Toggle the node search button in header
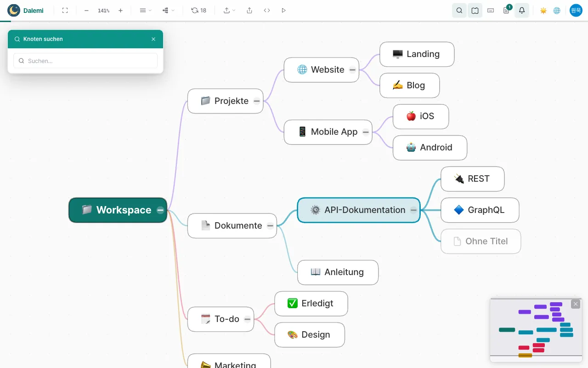 [x=459, y=10]
